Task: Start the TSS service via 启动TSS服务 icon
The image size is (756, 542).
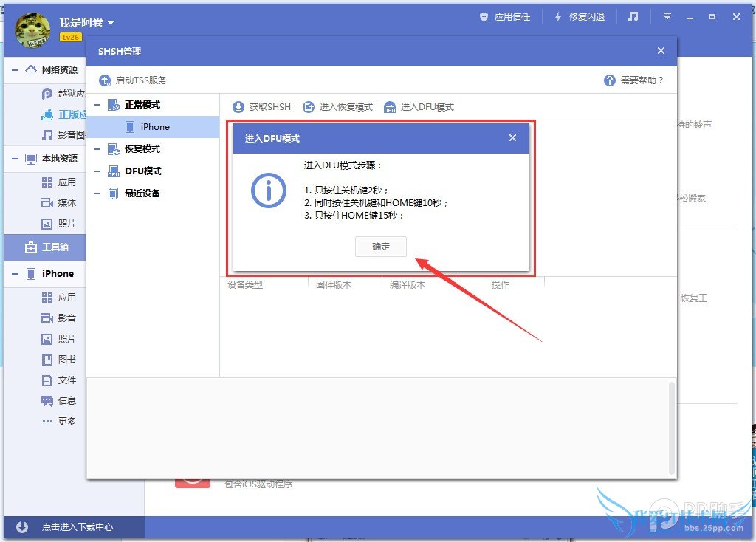Action: [x=106, y=81]
